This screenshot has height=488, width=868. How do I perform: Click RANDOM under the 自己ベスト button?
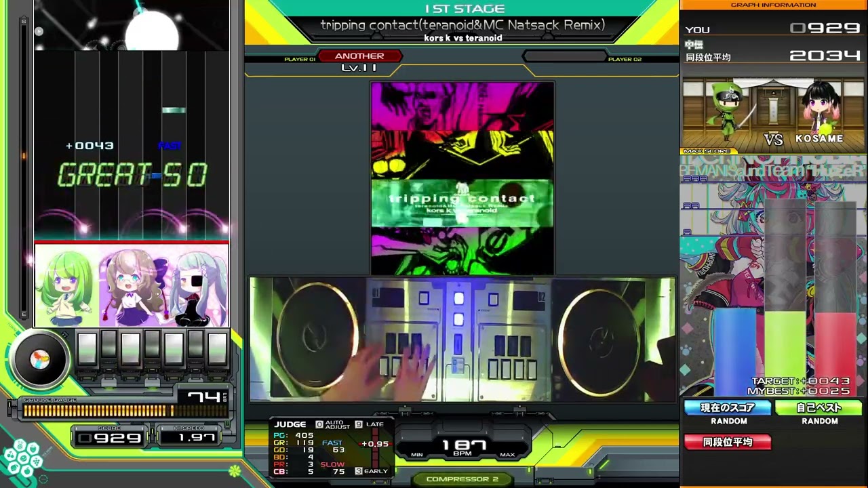click(820, 422)
